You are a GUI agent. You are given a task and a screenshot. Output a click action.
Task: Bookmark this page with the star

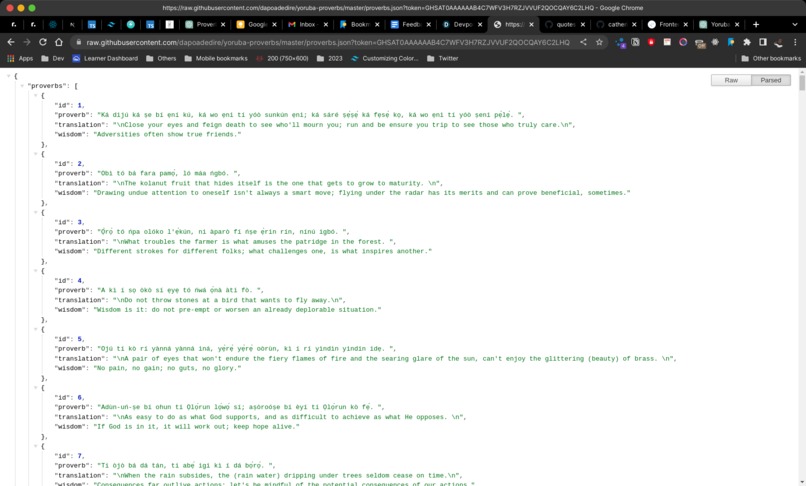[x=599, y=42]
